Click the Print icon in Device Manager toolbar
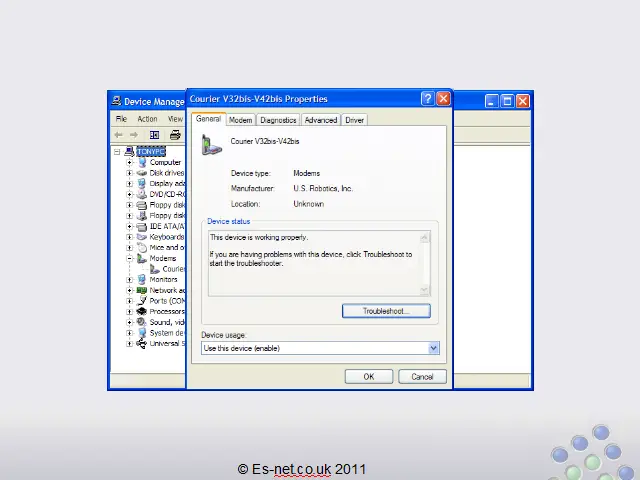This screenshot has height=480, width=640. [175, 135]
